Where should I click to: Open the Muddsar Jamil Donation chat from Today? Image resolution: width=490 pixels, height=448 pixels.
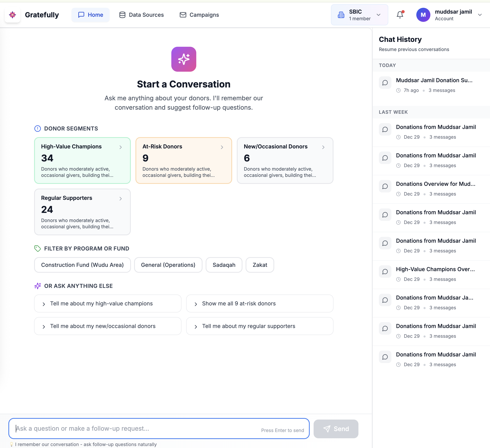pos(434,80)
